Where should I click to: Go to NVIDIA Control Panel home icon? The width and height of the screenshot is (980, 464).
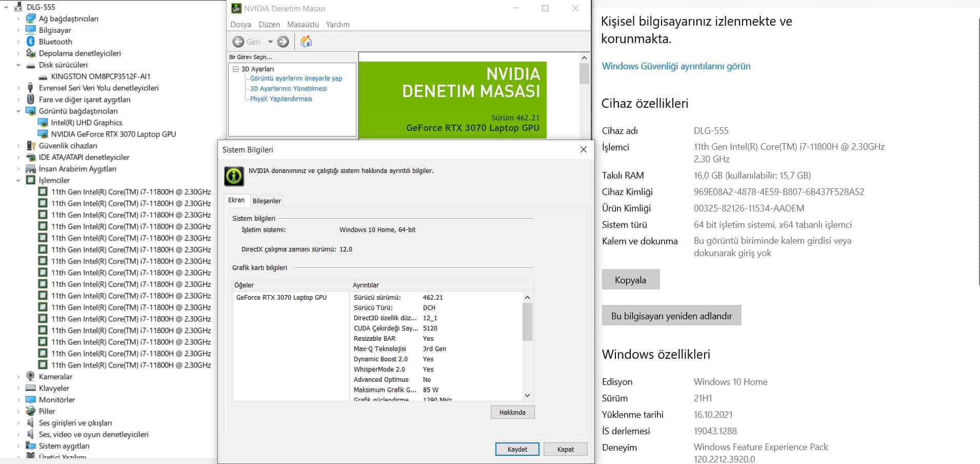306,42
